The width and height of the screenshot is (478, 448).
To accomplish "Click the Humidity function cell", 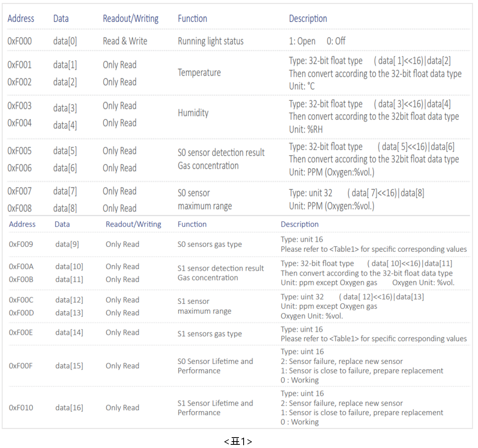I will pyautogui.click(x=193, y=113).
